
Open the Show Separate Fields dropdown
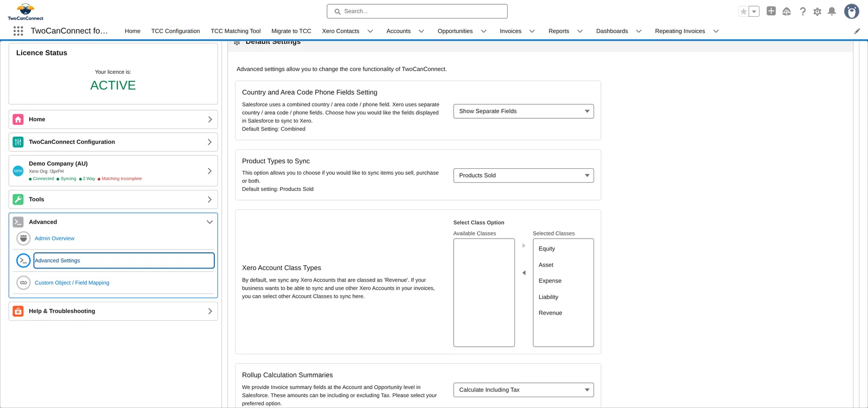tap(524, 111)
